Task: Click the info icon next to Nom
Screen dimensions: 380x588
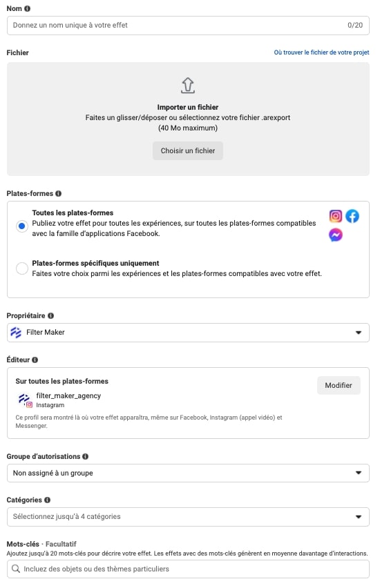Action: [28, 8]
